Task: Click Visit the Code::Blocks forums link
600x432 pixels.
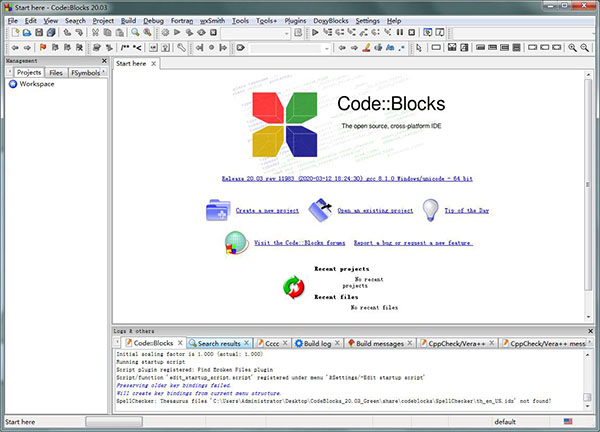Action: click(x=300, y=243)
